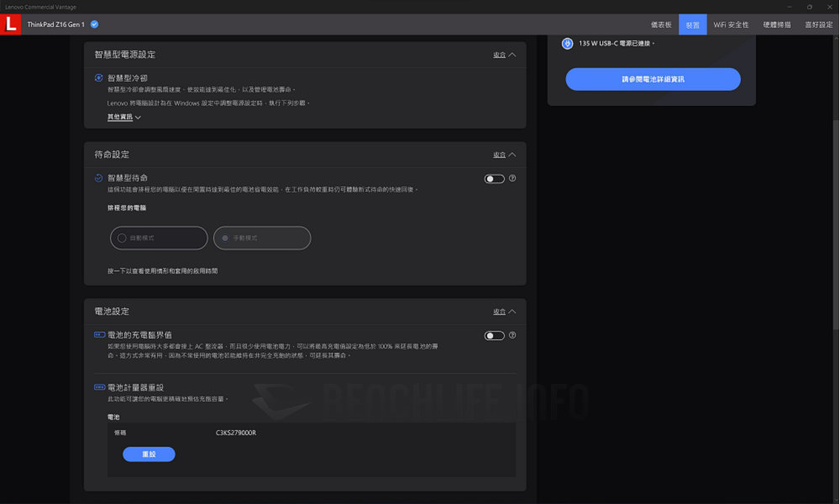
Task: Enable the 智慧型待命 toggle switch
Action: (494, 178)
